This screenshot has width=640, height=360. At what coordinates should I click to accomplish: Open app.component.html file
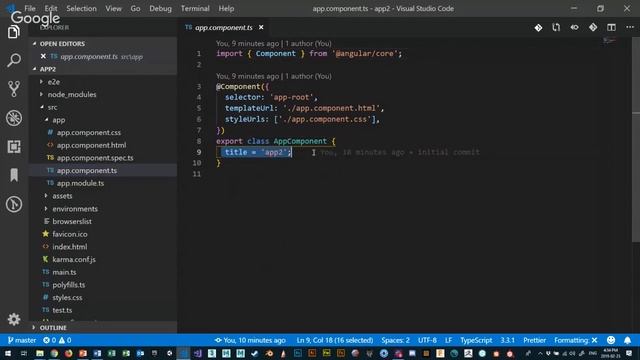click(91, 145)
